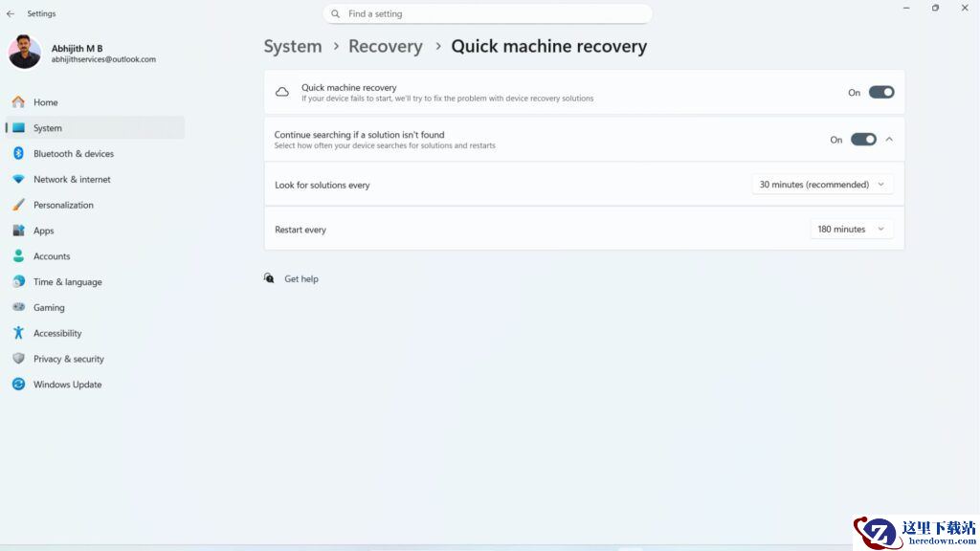The width and height of the screenshot is (980, 551).
Task: Click the Windows Update icon
Action: tap(18, 385)
